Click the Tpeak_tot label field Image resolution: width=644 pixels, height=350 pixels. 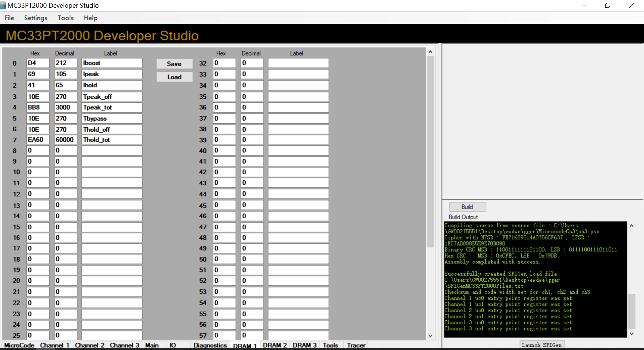point(112,107)
